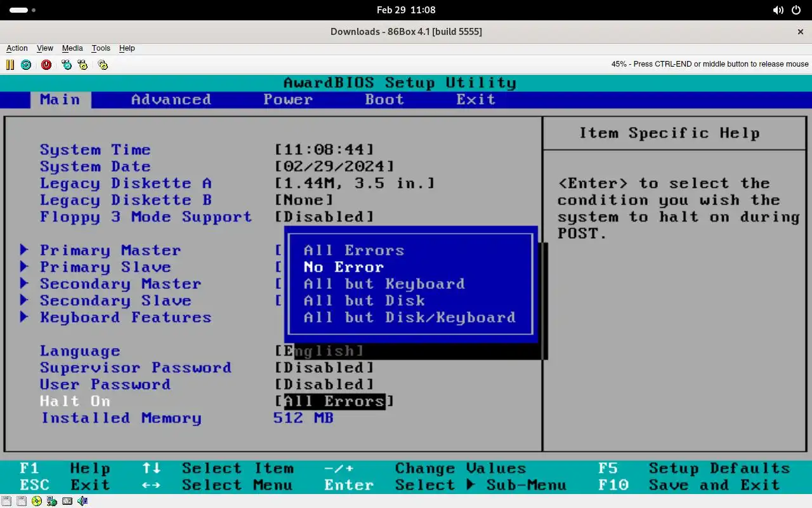Switch to the Power BIOS tab
Viewport: 812px width, 508px height.
click(288, 100)
